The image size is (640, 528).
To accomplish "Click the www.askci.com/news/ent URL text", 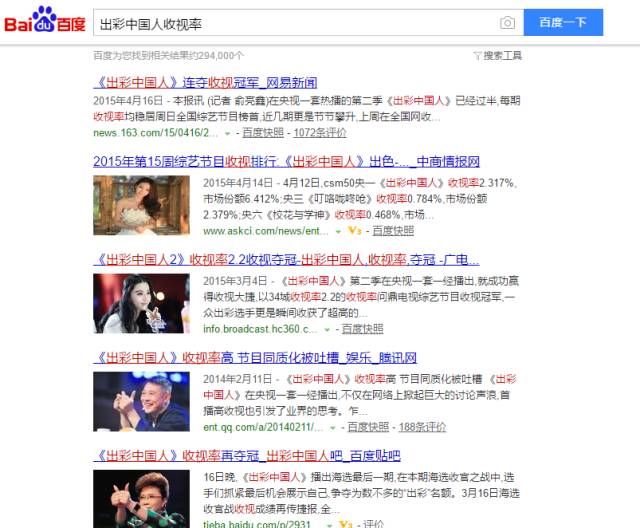I will (x=266, y=231).
